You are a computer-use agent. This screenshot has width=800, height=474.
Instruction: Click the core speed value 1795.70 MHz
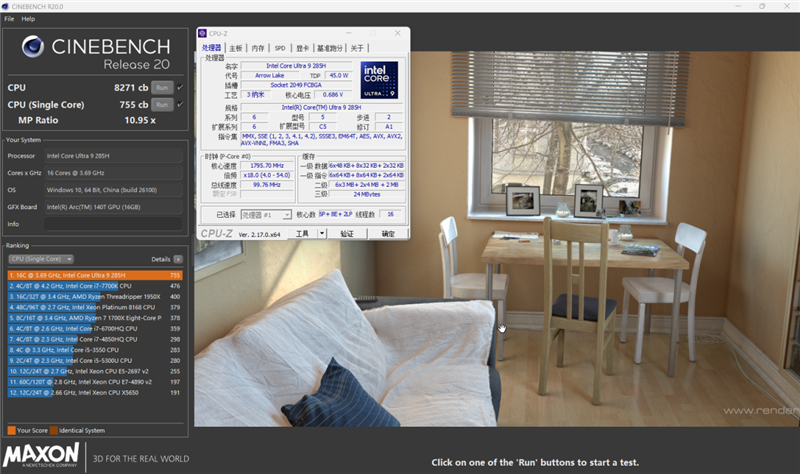tap(267, 166)
